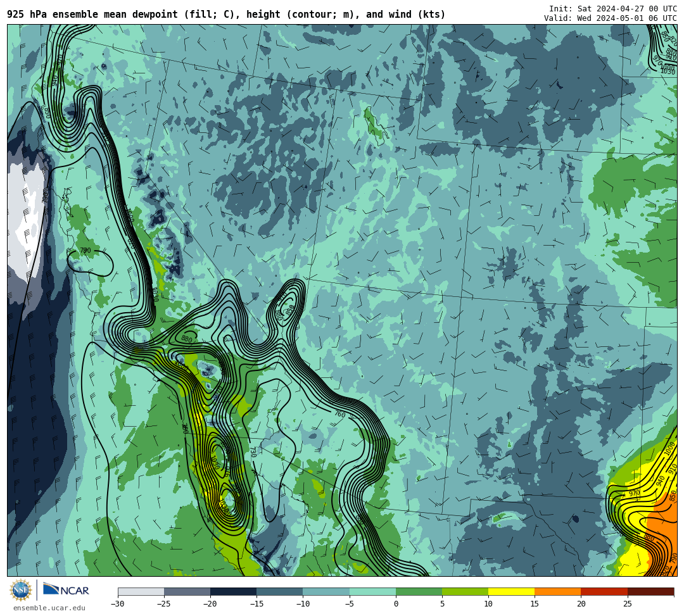Click the NCAR logo

[66, 590]
